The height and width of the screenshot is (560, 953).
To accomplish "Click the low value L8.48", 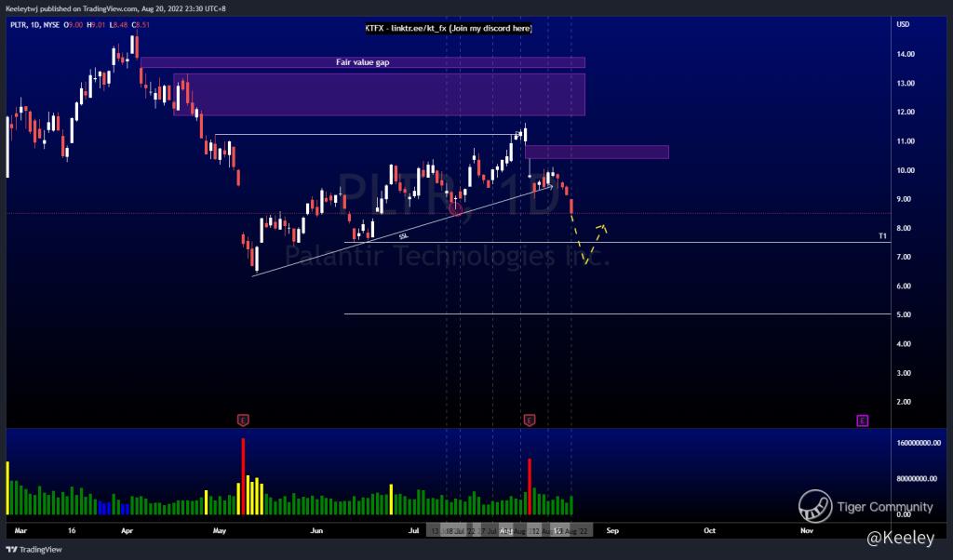I will point(118,25).
